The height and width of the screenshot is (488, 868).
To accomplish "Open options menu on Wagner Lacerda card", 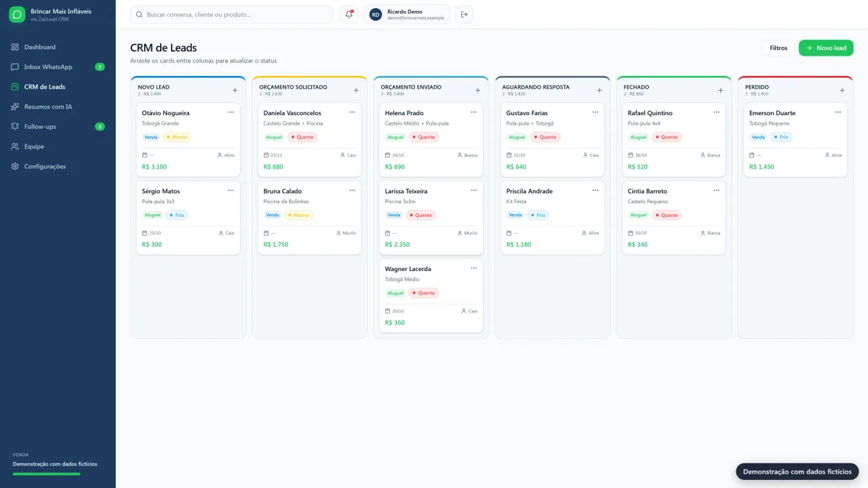I will click(x=473, y=268).
